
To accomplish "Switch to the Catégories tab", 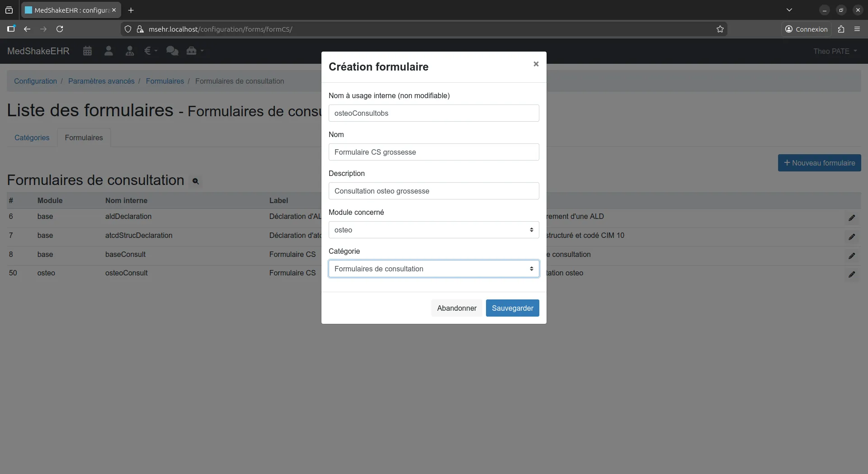I will click(x=32, y=138).
